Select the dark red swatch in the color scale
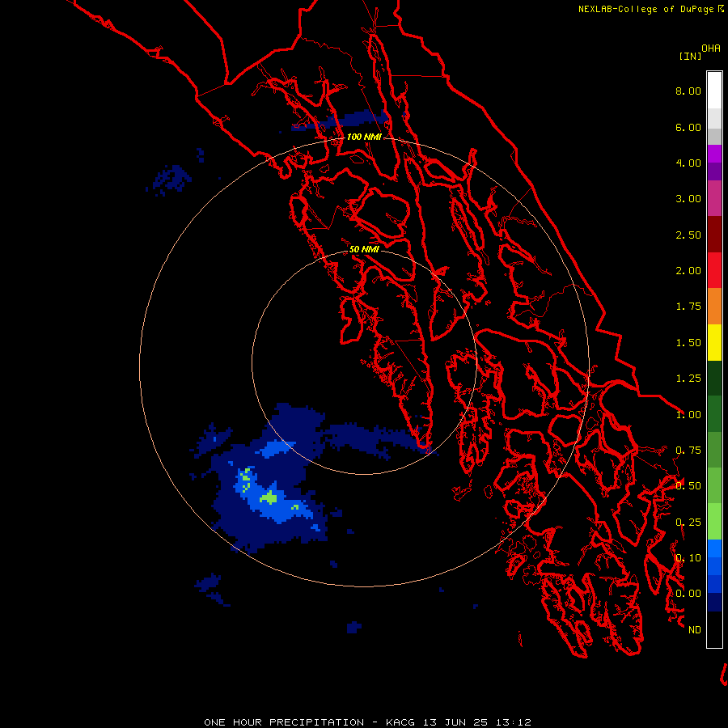The image size is (728, 728). point(714,235)
